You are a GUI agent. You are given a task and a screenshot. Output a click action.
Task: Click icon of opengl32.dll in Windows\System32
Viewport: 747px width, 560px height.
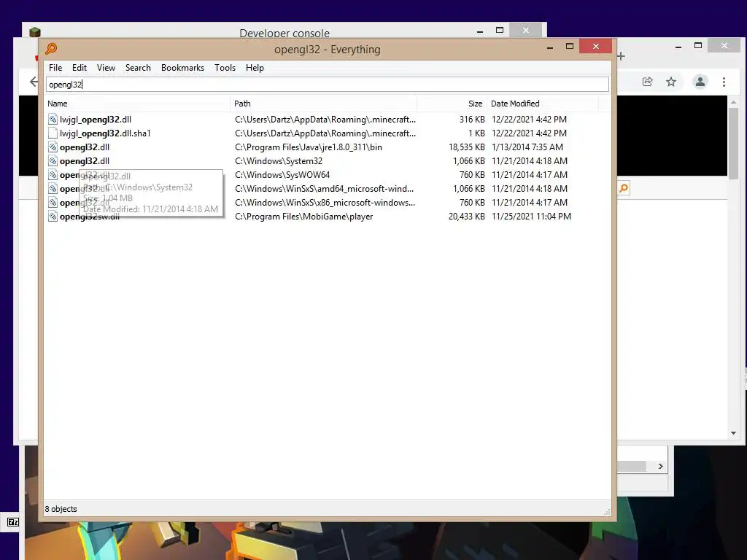tap(53, 161)
